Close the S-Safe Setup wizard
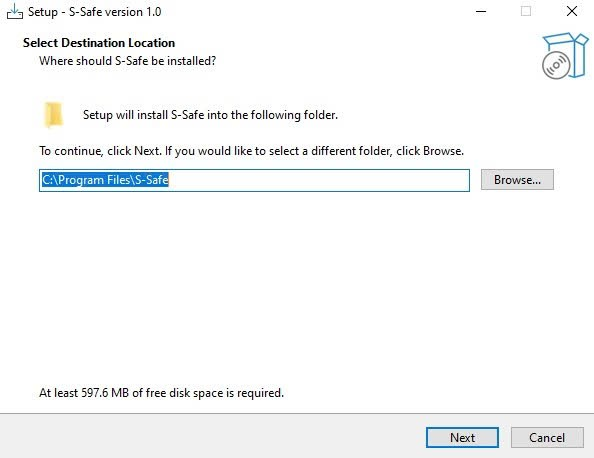This screenshot has width=594, height=458. [x=571, y=11]
